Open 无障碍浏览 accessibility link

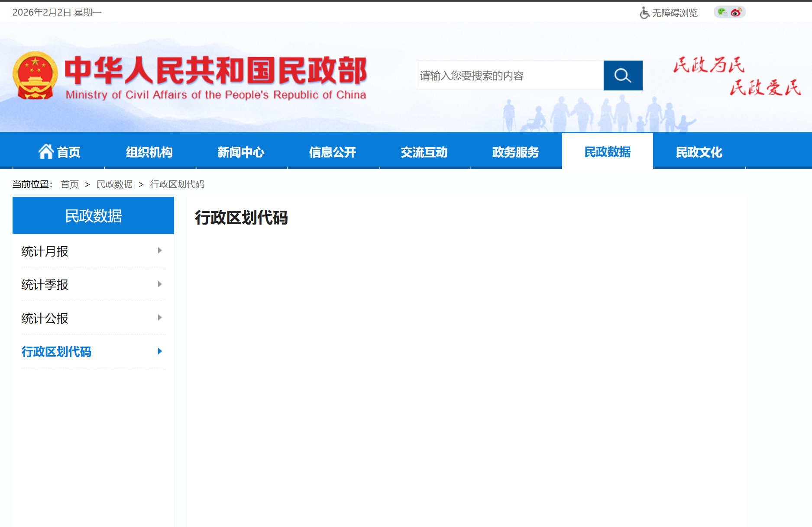click(675, 13)
